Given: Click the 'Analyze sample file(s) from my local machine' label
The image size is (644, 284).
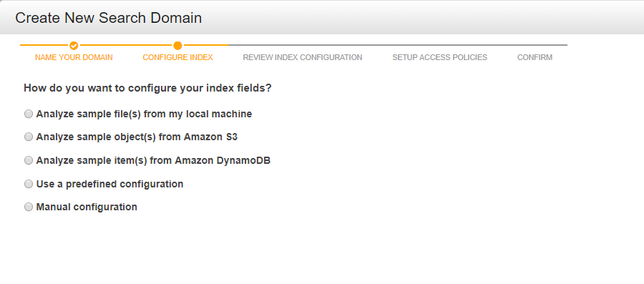Looking at the screenshot, I should [x=144, y=114].
